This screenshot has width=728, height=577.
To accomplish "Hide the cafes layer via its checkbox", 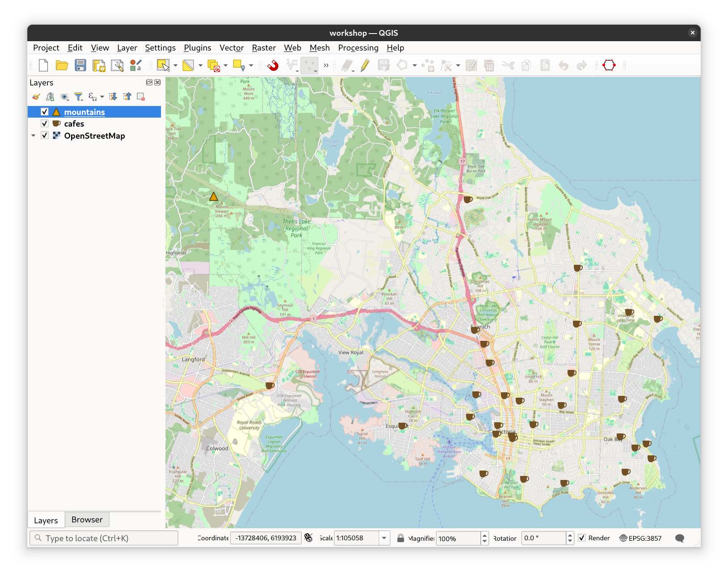I will [45, 123].
